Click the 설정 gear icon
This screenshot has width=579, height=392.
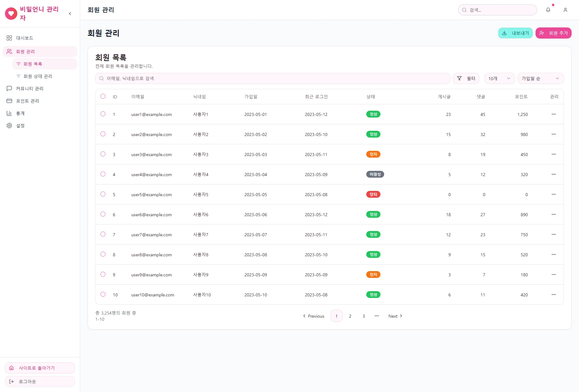click(x=9, y=126)
